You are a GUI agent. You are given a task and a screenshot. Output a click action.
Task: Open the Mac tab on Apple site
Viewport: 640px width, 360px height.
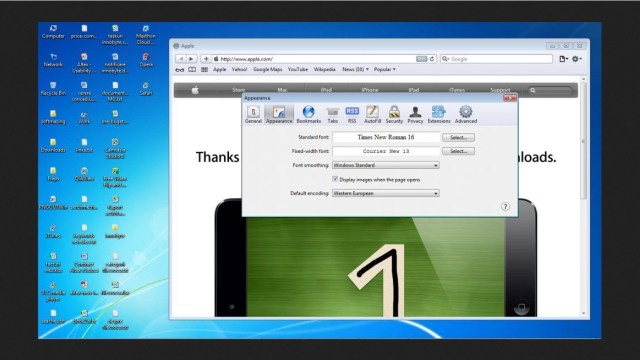[282, 90]
